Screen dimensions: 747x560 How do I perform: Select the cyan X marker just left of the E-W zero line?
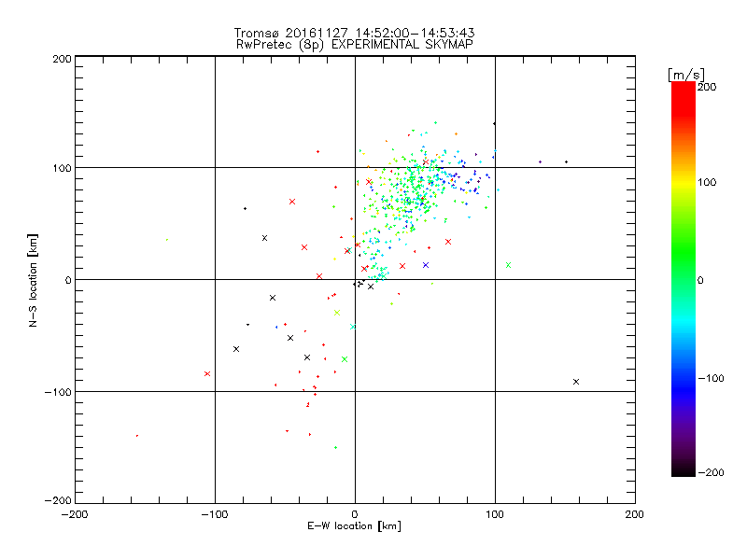(x=353, y=327)
